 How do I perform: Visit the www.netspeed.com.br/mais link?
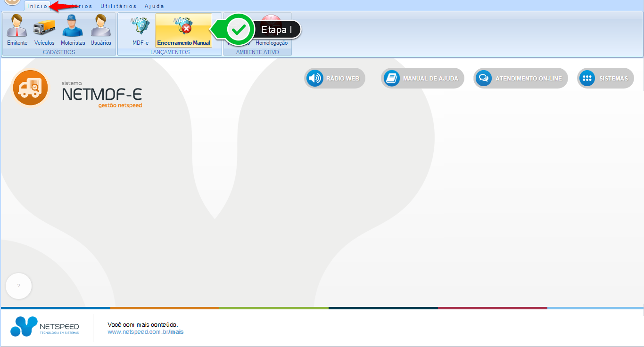click(x=145, y=332)
